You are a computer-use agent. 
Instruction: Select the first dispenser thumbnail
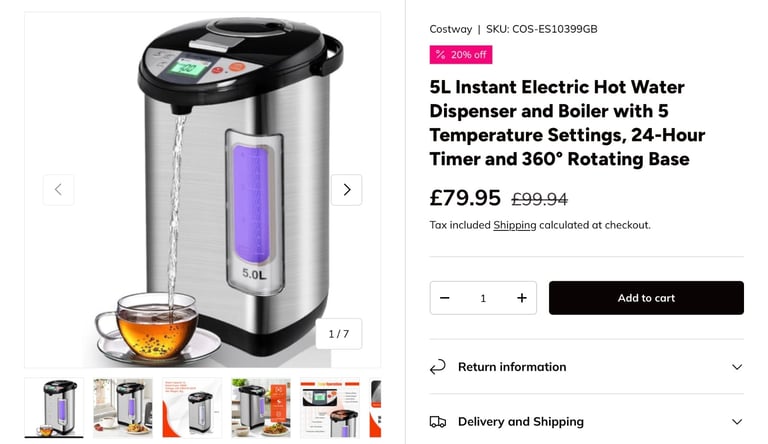click(x=54, y=408)
